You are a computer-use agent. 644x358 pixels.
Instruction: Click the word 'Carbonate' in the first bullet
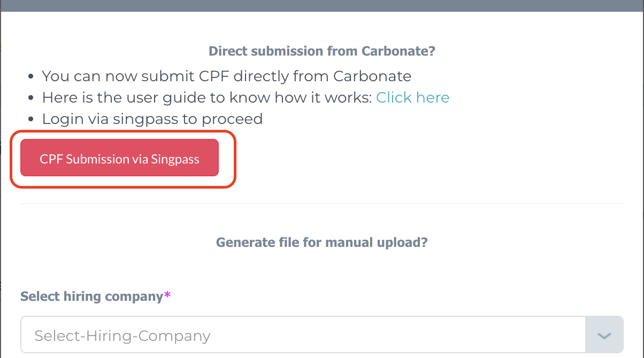[x=372, y=76]
